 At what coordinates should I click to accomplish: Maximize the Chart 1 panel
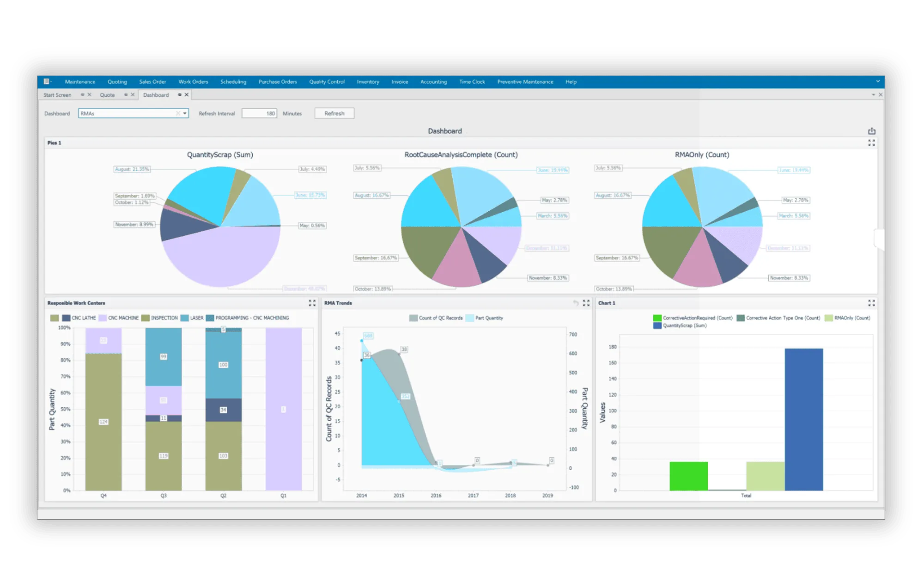[871, 303]
